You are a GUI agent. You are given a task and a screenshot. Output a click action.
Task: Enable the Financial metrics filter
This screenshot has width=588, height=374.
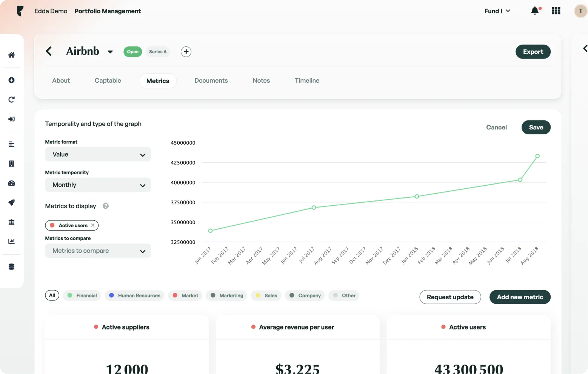coord(82,296)
